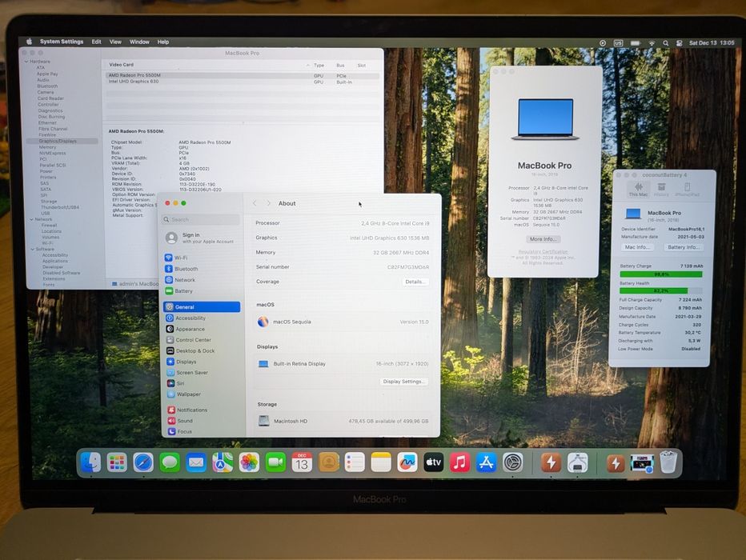Open Contacts book icon in Dock

328,462
